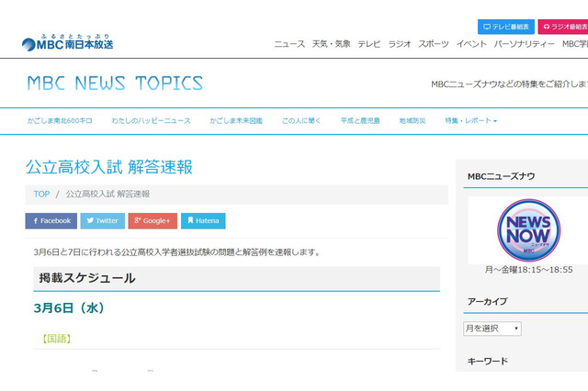Open the イベント menu item
This screenshot has height=391, width=588.
pyautogui.click(x=471, y=44)
